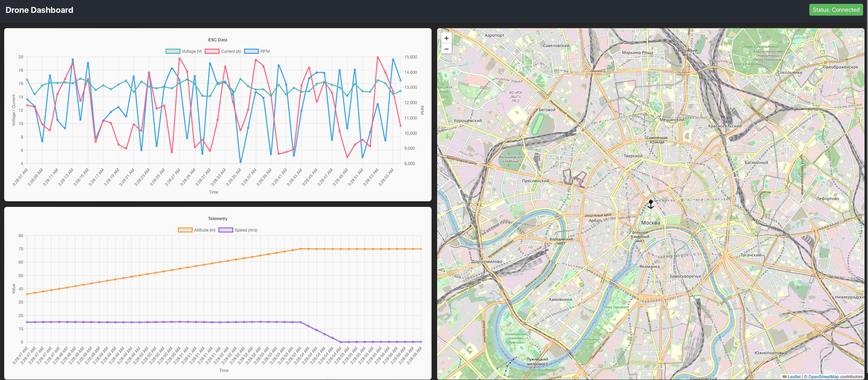Click the Telemetry chart title
Image resolution: width=868 pixels, height=380 pixels.
pyautogui.click(x=217, y=218)
